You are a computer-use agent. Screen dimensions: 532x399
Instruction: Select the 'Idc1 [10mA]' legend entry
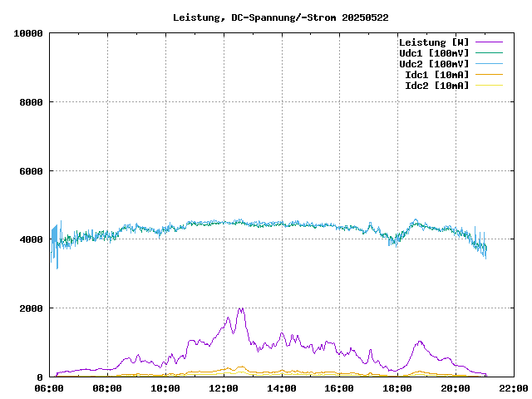click(x=436, y=75)
